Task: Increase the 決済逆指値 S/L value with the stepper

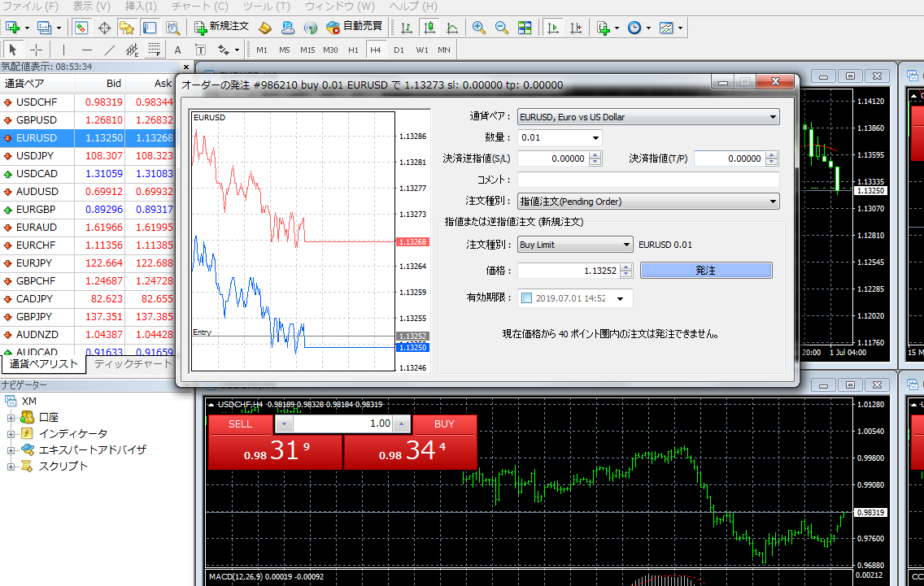Action: click(x=595, y=155)
